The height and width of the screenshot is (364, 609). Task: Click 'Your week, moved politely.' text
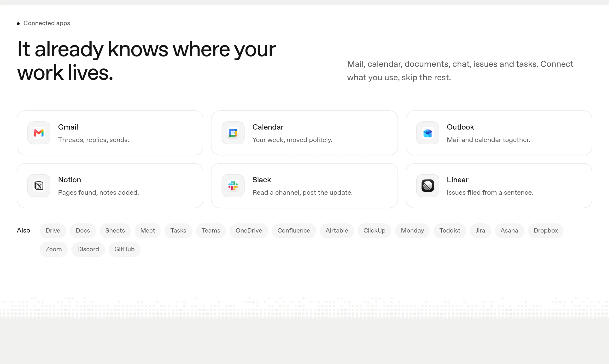point(293,140)
